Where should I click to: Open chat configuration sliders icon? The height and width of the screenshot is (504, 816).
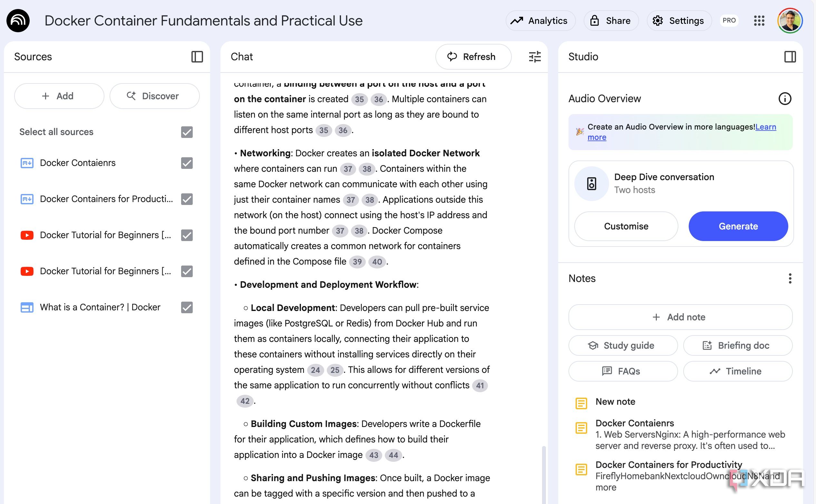[x=535, y=57]
